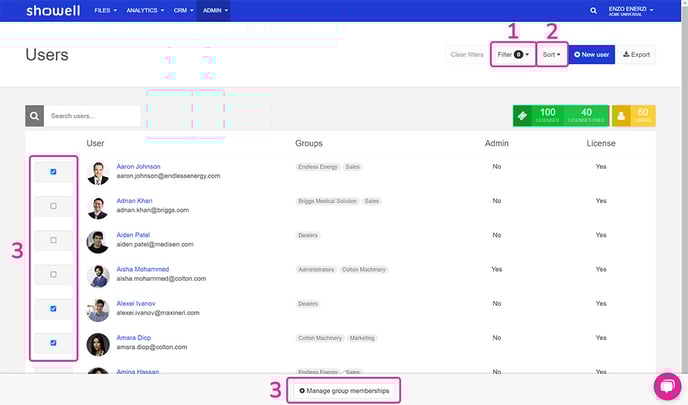Click the User column header
This screenshot has width=688, height=405.
[x=95, y=143]
